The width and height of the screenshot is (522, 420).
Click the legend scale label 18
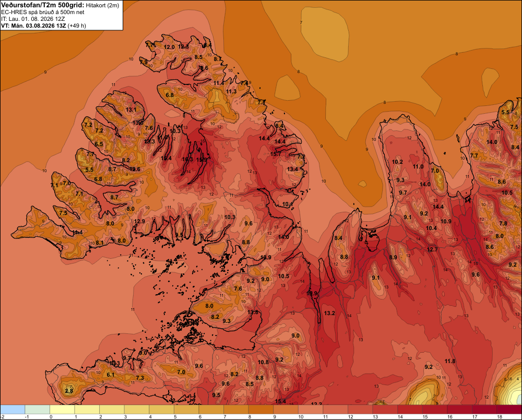point(500,417)
